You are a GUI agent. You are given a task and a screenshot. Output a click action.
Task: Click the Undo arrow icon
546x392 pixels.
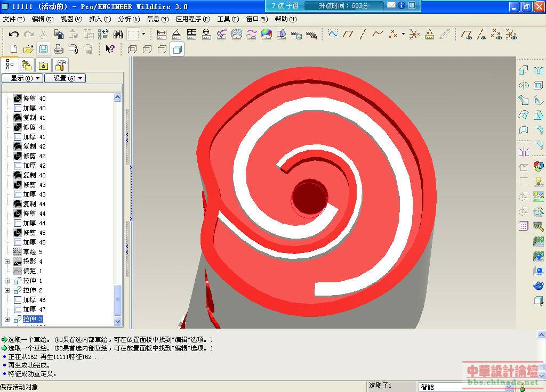pos(13,34)
